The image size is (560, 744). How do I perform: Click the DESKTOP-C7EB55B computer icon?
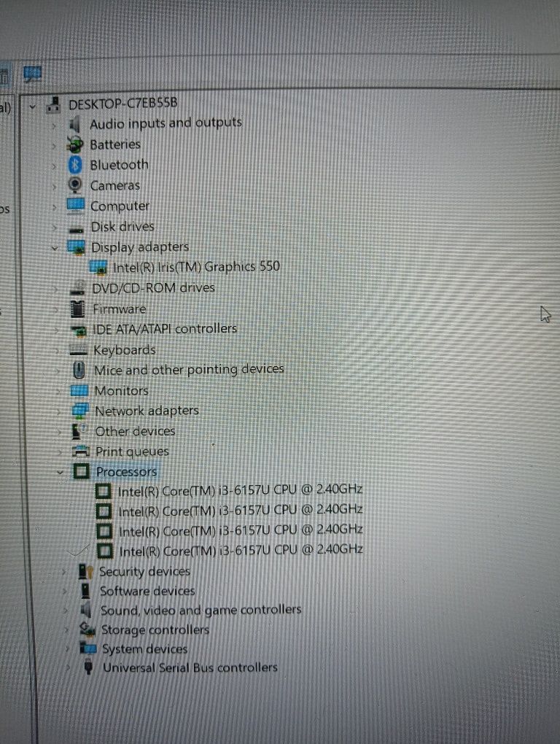tap(53, 104)
